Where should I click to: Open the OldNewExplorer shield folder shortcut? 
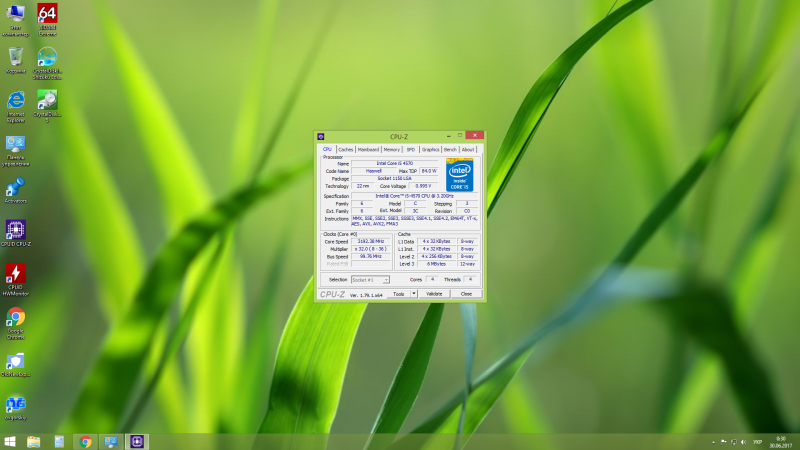click(x=15, y=364)
